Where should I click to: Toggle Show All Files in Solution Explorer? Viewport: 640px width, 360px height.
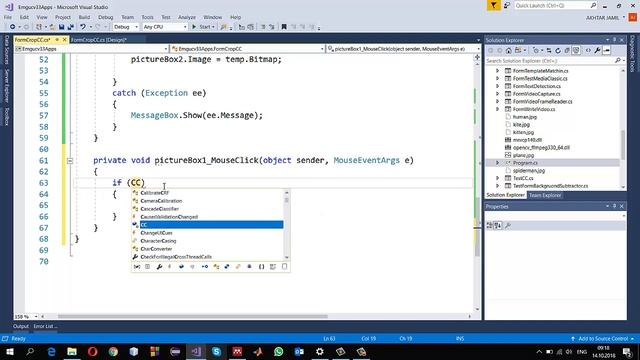(x=576, y=51)
